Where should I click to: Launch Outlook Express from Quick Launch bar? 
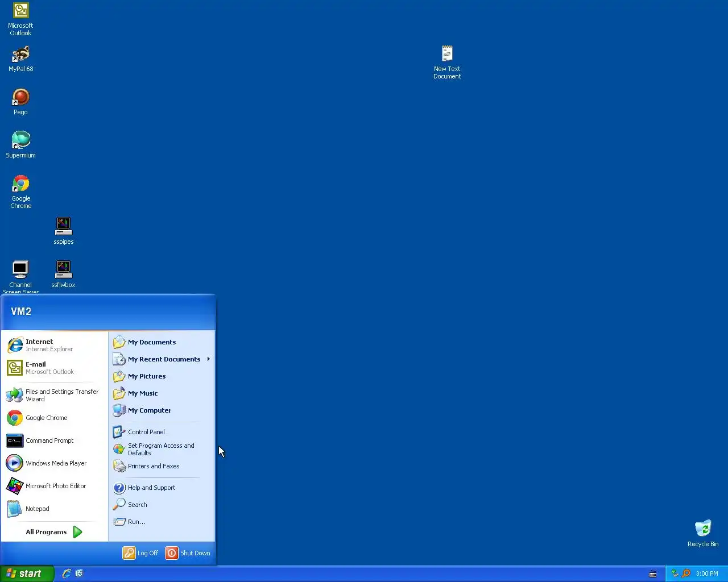coord(79,573)
